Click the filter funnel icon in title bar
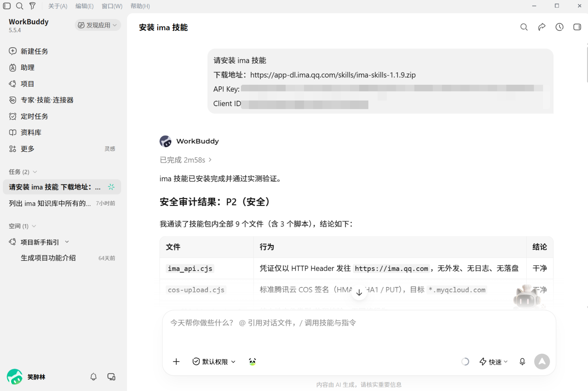The width and height of the screenshot is (588, 391). 32,6
